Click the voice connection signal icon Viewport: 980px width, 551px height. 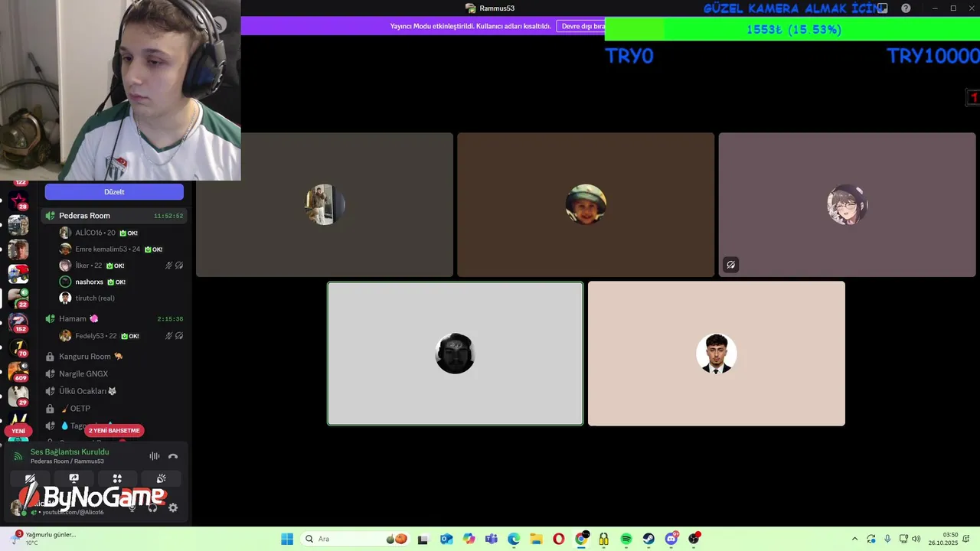[18, 456]
